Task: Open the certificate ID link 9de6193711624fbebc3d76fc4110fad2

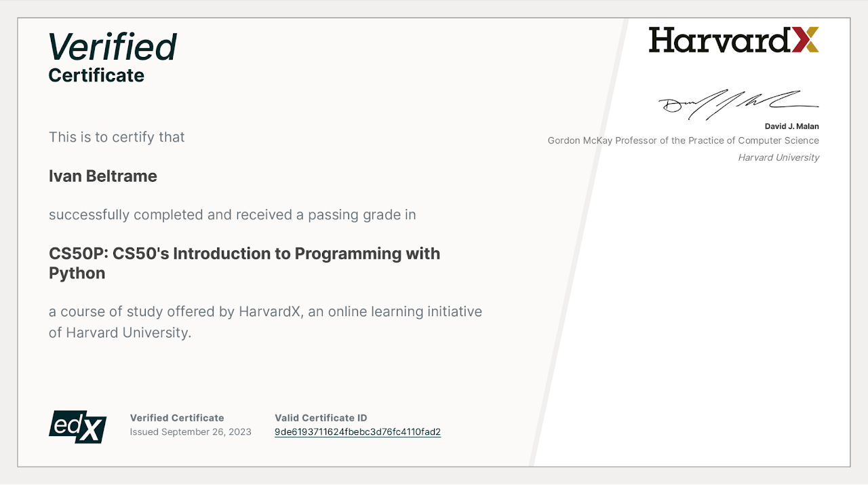Action: pyautogui.click(x=357, y=431)
